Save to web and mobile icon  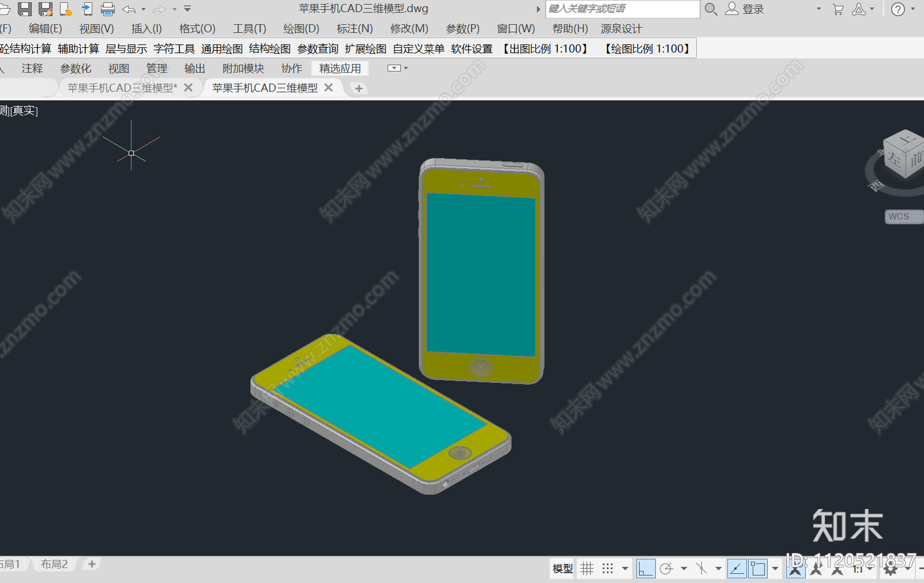87,9
